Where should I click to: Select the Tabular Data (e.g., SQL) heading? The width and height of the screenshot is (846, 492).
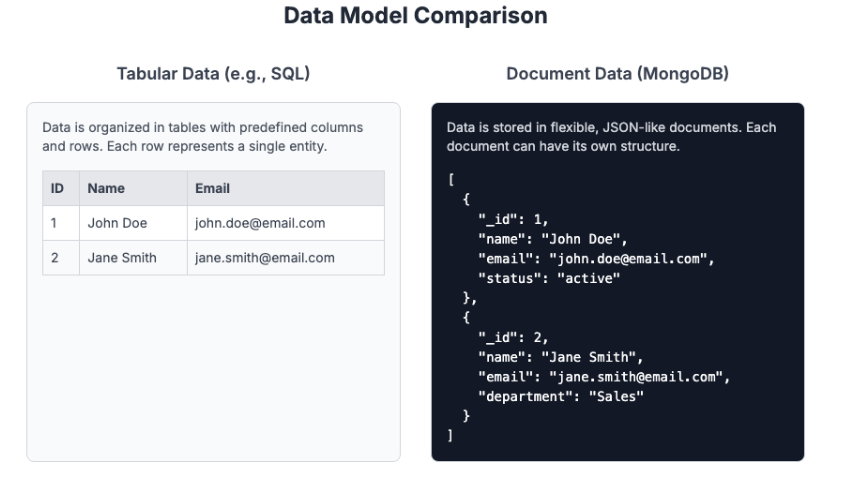click(213, 74)
